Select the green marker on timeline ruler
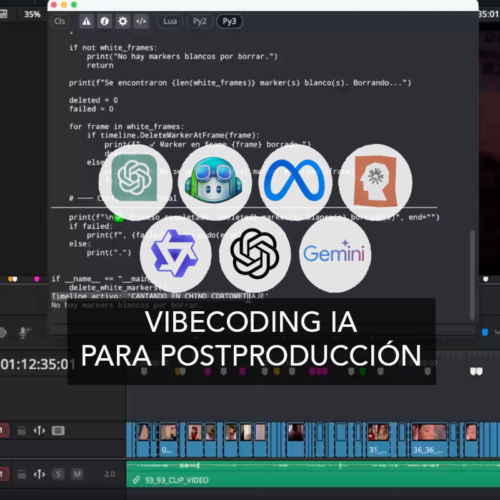 point(363,371)
